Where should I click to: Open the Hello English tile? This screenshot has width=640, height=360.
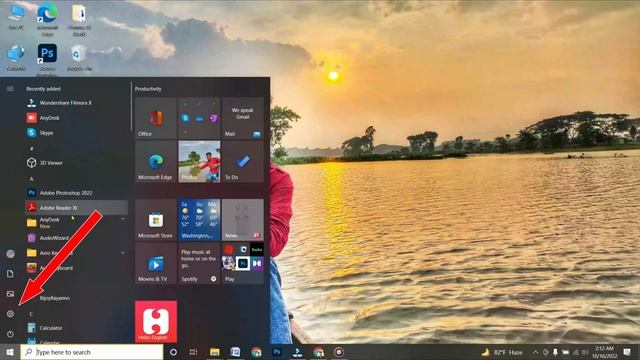(156, 322)
